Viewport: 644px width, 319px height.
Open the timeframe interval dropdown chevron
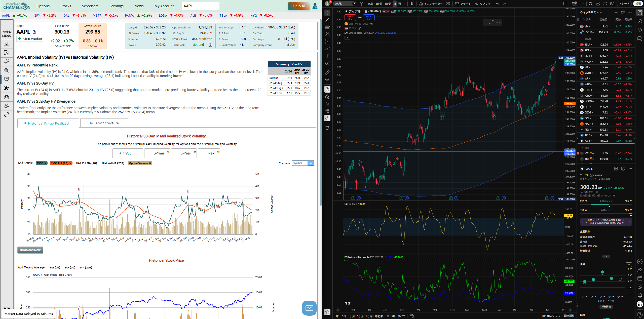404,4
